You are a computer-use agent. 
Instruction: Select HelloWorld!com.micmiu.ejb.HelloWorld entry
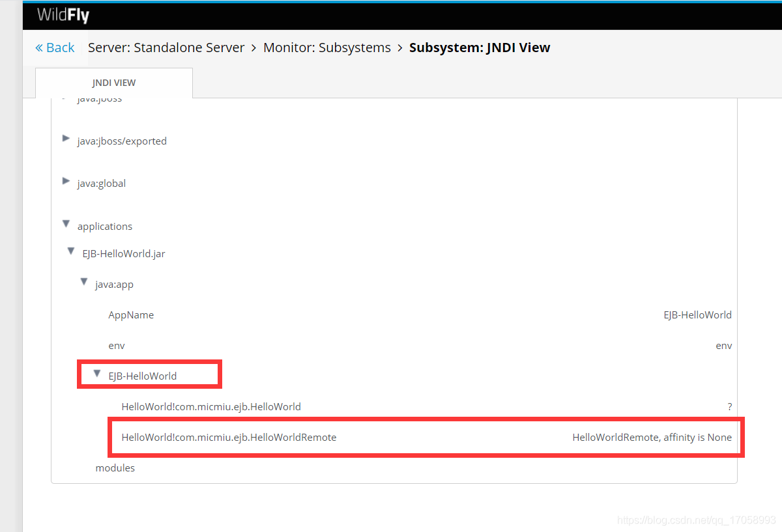[211, 407]
